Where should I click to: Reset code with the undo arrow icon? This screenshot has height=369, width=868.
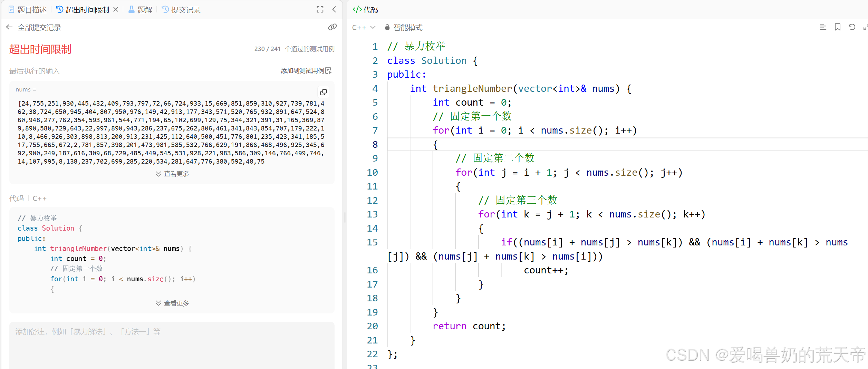point(852,27)
